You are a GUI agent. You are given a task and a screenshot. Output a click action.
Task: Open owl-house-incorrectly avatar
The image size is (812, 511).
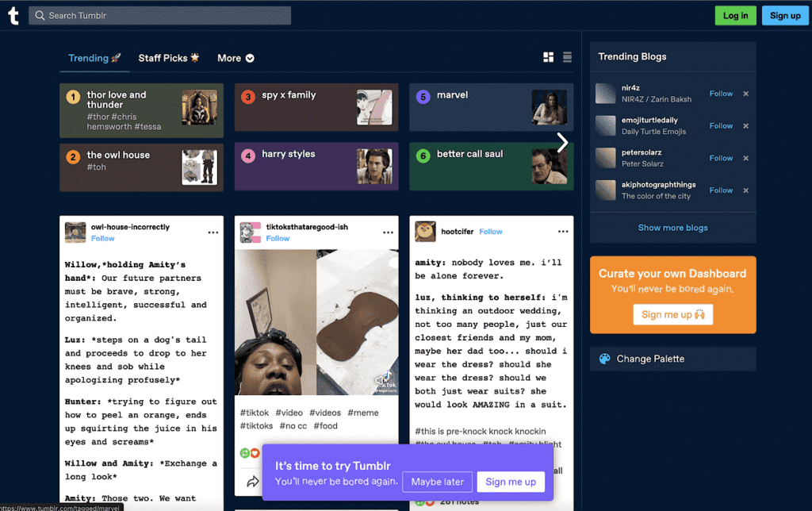[75, 232]
